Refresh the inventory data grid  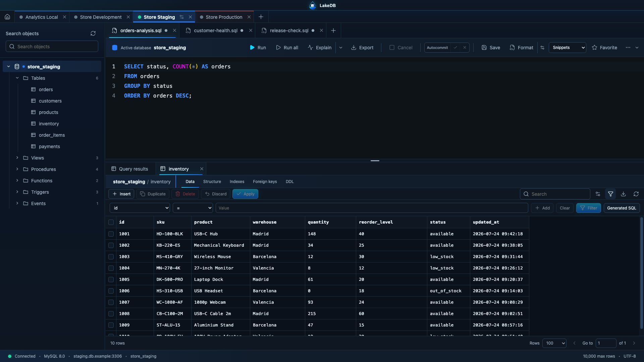(636, 194)
